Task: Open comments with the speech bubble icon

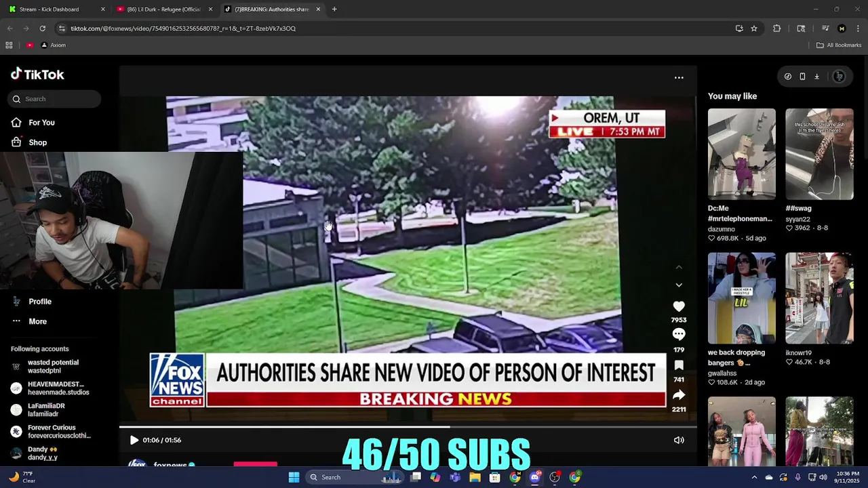Action: [679, 334]
